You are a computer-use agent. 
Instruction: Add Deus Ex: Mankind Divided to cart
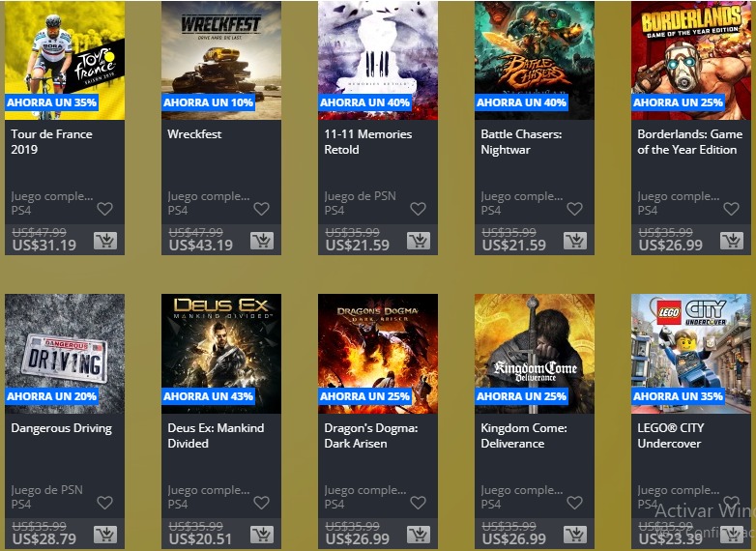tap(262, 535)
